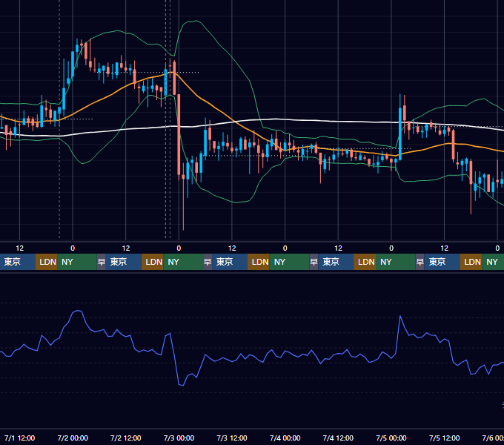Screen dimensions: 504x445
Task: Select the 東京 session block on 7/3
Action: pos(230,262)
